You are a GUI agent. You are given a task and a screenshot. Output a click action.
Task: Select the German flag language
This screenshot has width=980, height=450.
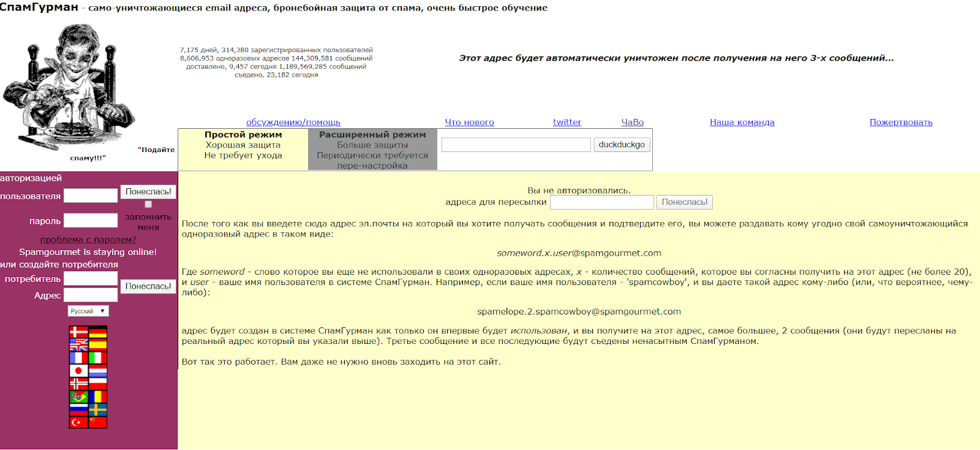(x=98, y=332)
